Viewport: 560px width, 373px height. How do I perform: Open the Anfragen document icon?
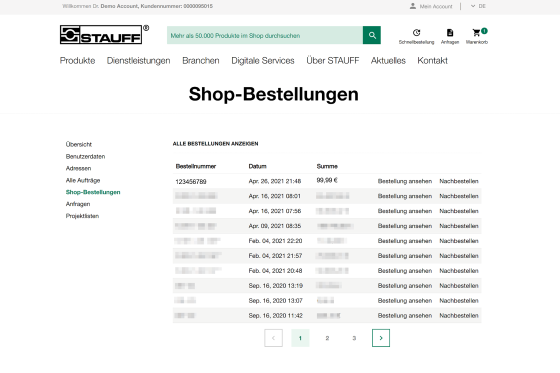click(450, 33)
